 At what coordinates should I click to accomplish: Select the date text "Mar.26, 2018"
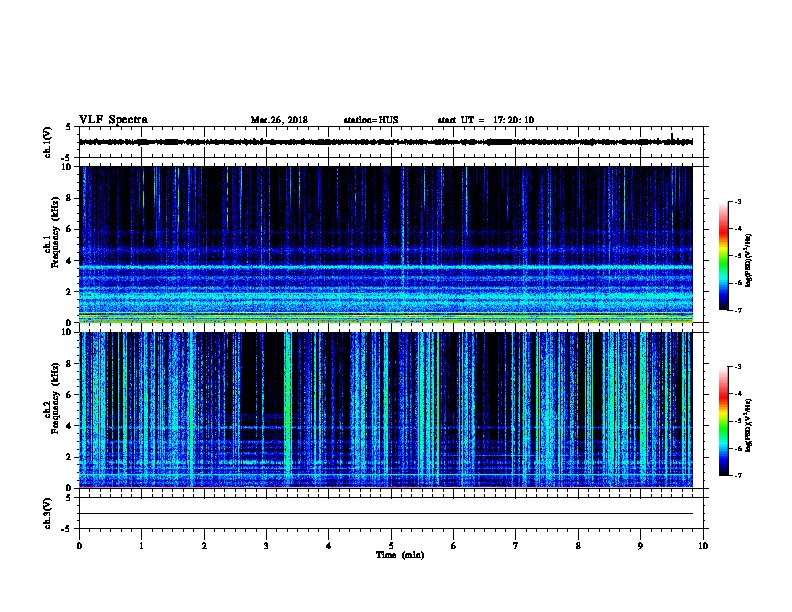pyautogui.click(x=279, y=120)
